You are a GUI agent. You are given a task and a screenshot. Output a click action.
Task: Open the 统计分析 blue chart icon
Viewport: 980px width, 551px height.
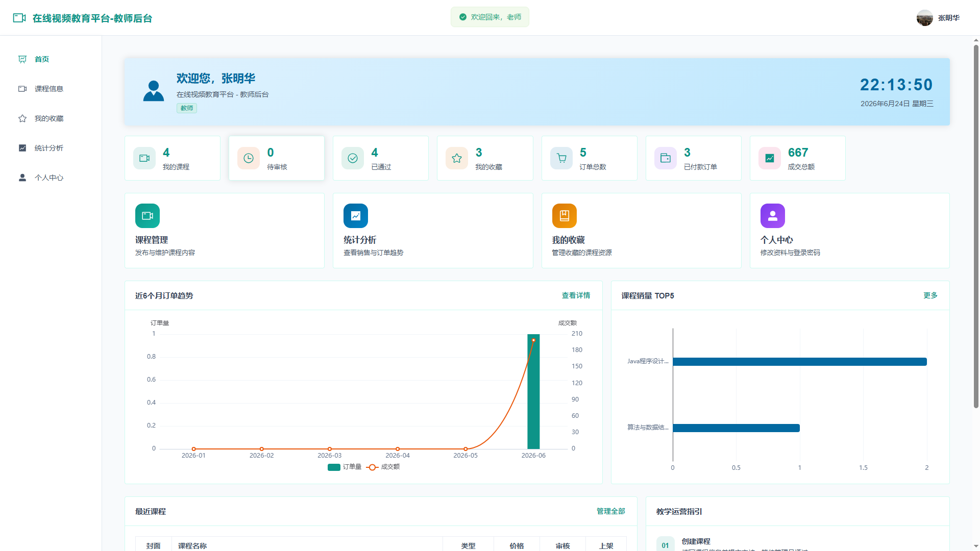tap(356, 216)
